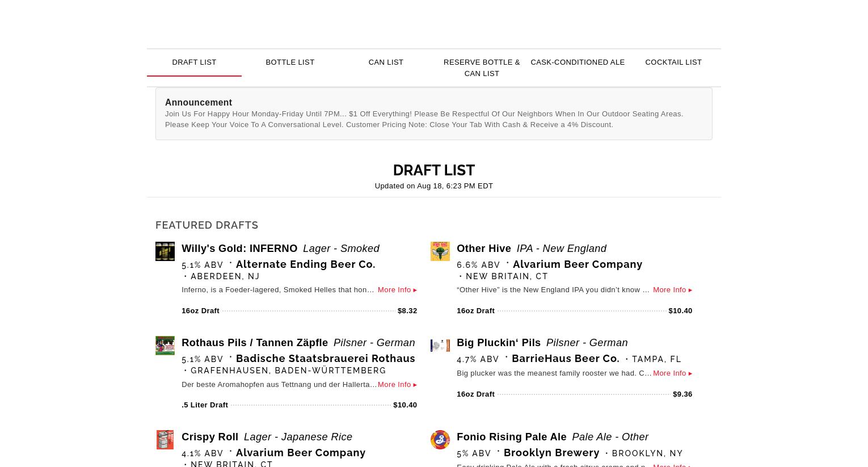Viewport: 868px width, 467px height.
Task: Click the Tampa, FL location text
Action: [x=656, y=359]
